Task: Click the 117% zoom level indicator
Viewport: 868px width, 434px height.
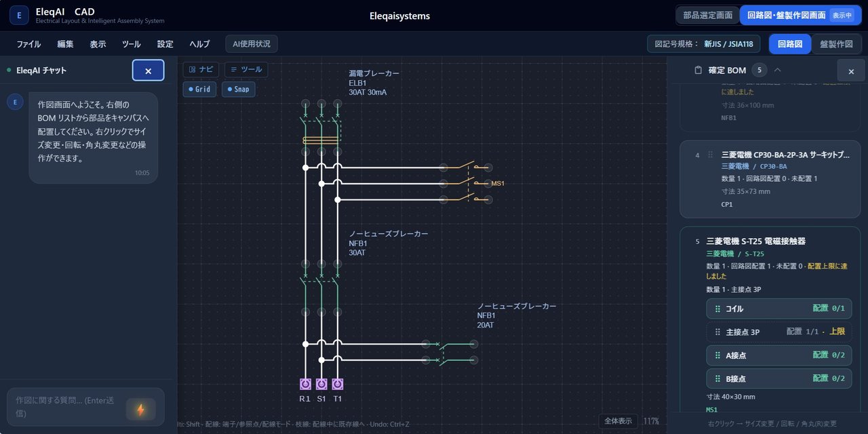Action: click(x=651, y=421)
